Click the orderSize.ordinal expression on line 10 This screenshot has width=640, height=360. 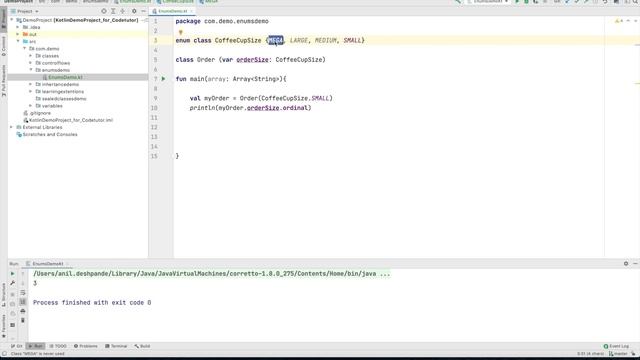click(x=277, y=108)
